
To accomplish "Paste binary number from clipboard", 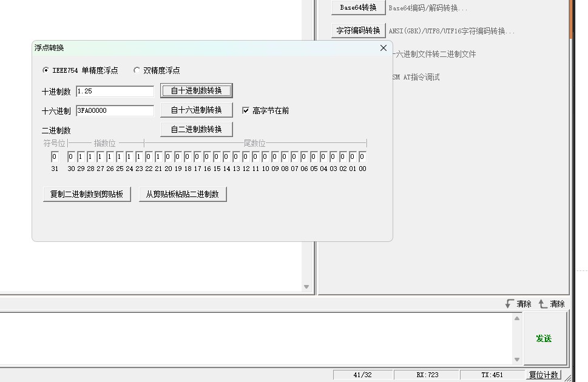I will point(183,194).
